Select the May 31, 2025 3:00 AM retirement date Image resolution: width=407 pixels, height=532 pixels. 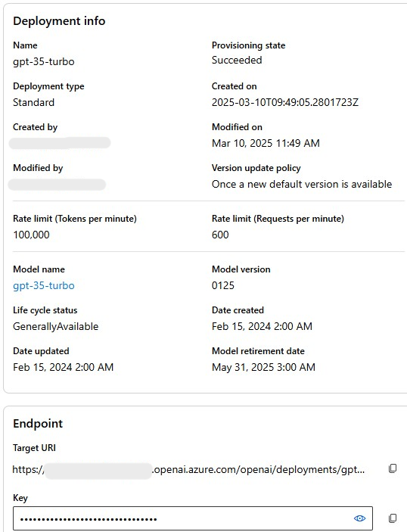click(263, 367)
